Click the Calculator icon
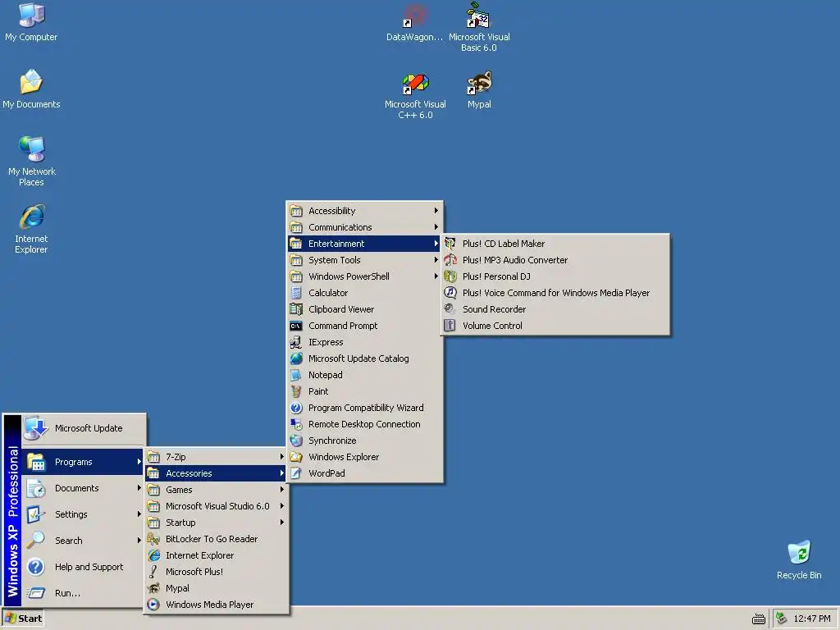The height and width of the screenshot is (630, 840). (x=296, y=293)
